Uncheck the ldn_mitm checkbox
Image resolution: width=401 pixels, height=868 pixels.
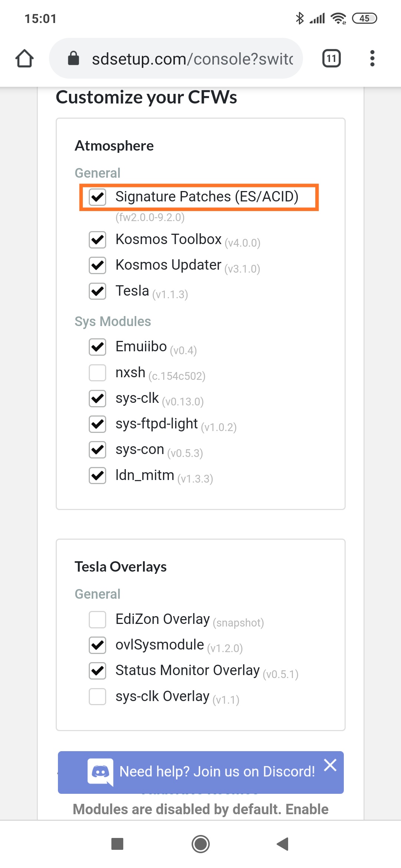coord(98,476)
